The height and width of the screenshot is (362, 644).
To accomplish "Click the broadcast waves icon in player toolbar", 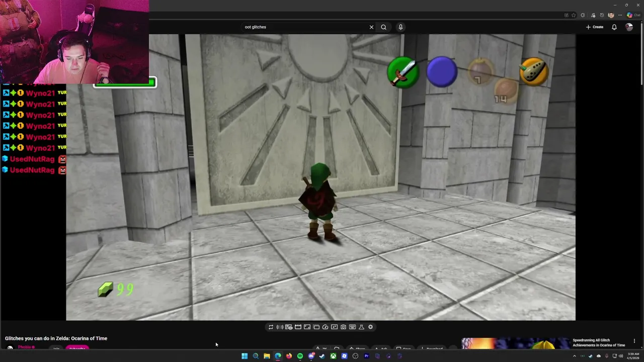I will pyautogui.click(x=280, y=327).
